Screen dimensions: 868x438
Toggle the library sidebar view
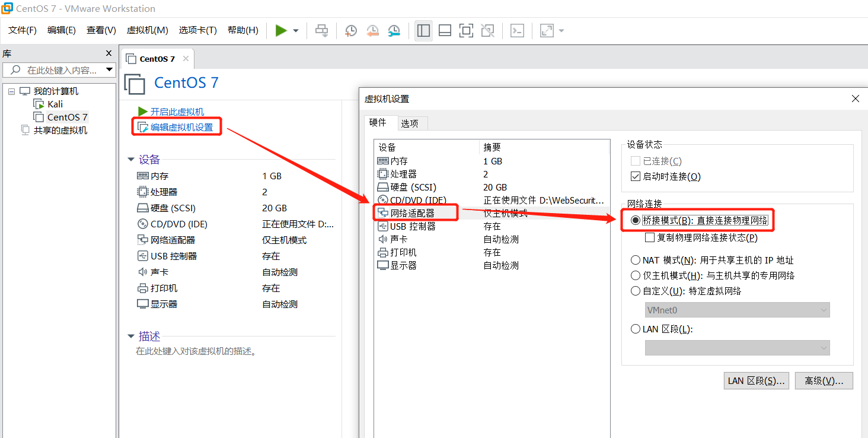coord(423,30)
